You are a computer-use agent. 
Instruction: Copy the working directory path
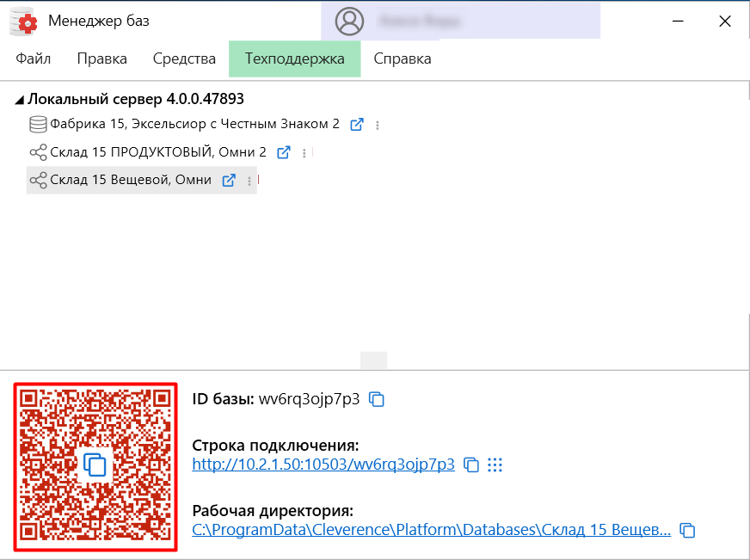coord(686,530)
